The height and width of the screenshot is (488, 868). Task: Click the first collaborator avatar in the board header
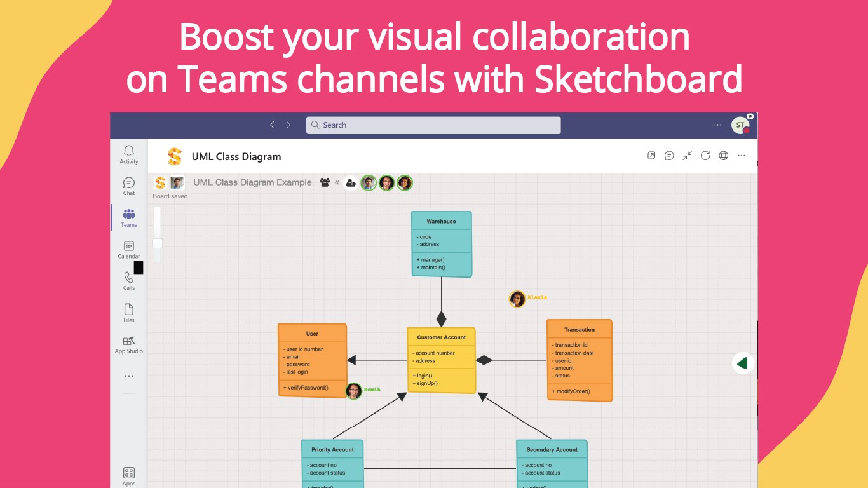[x=369, y=183]
